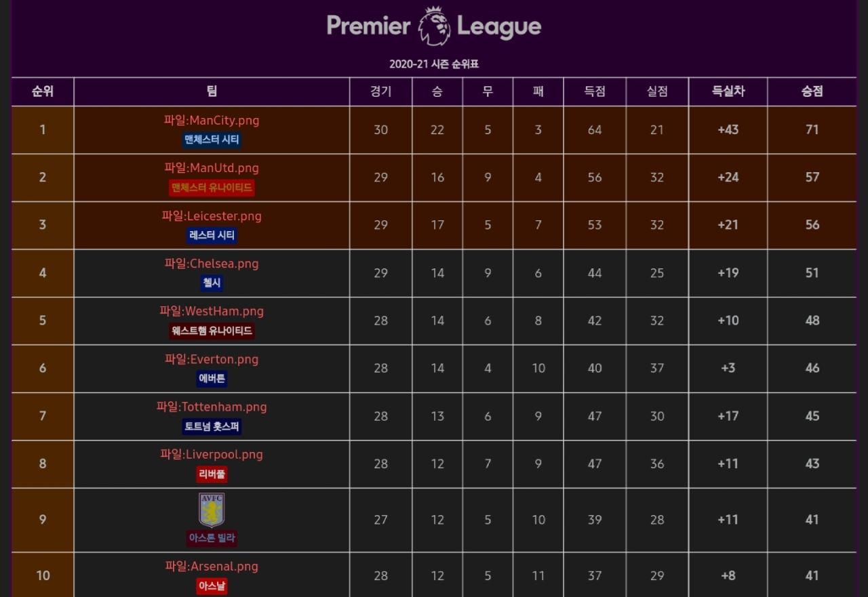Click the 맨체스터 시티 team label

[212, 140]
